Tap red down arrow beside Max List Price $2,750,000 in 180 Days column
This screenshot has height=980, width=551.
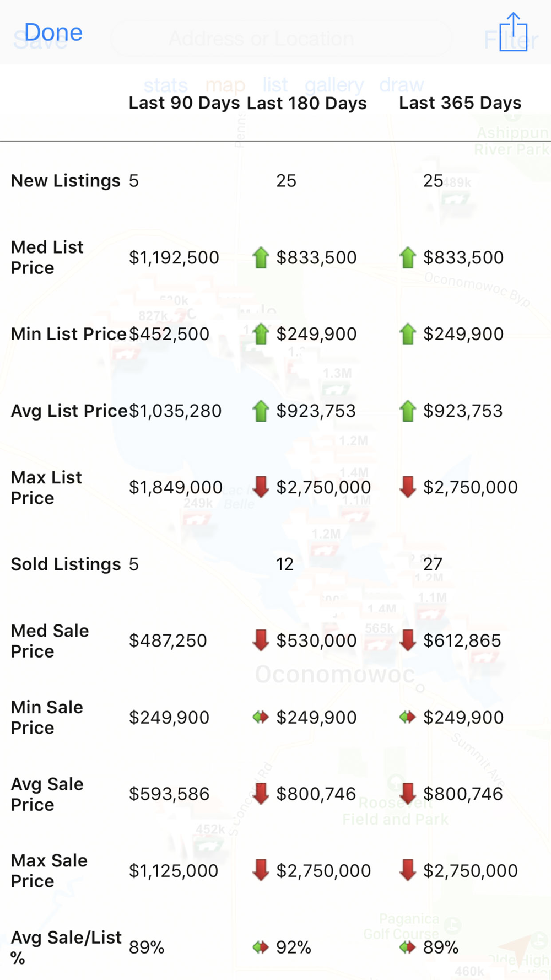click(x=261, y=487)
